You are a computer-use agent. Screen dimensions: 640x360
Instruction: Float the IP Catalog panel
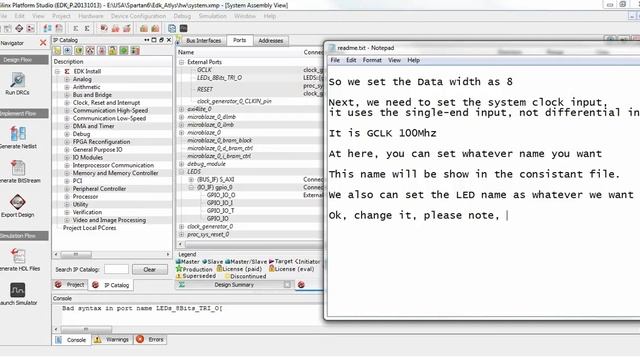[x=161, y=40]
